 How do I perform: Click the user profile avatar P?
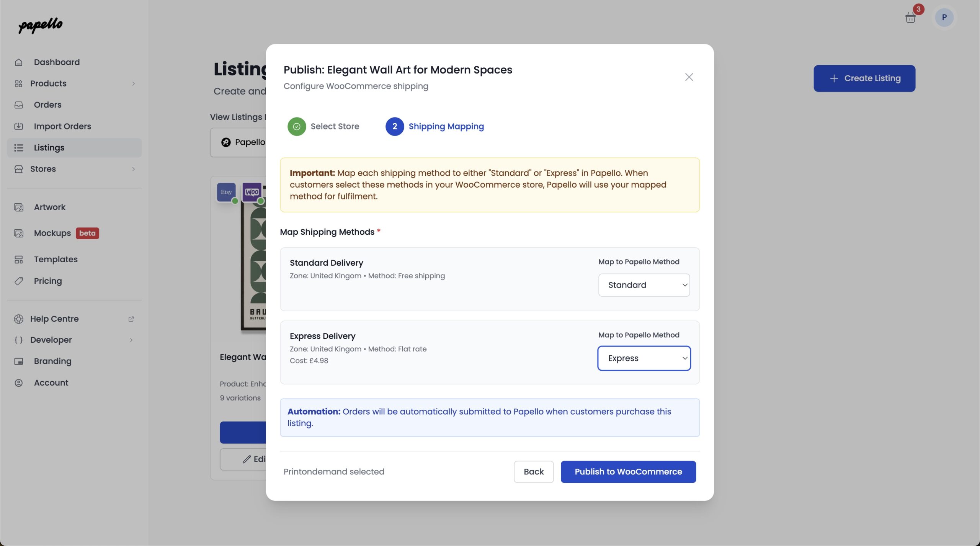(x=944, y=17)
